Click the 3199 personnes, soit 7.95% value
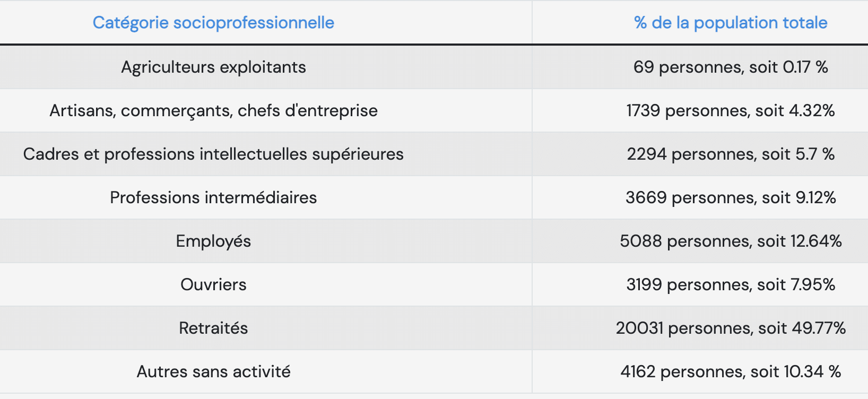The image size is (868, 399). (x=731, y=284)
